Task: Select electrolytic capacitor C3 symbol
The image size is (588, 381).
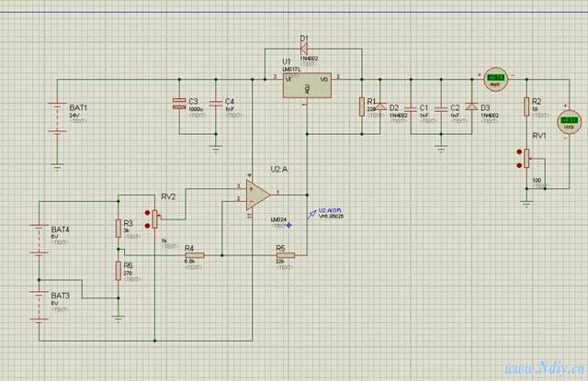Action: (179, 104)
